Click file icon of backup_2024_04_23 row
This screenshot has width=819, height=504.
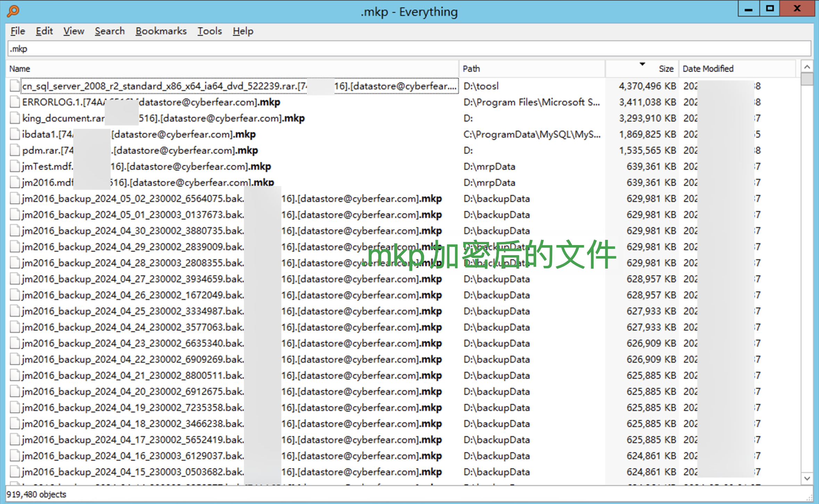[x=15, y=343]
